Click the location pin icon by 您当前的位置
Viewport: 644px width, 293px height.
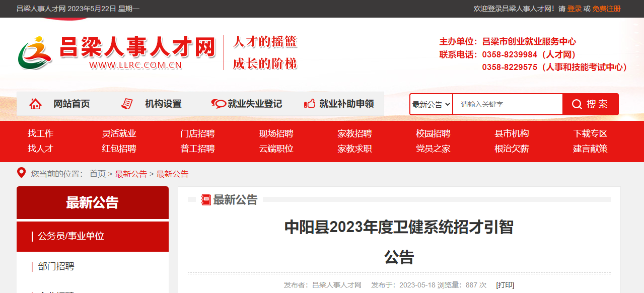[21, 173]
